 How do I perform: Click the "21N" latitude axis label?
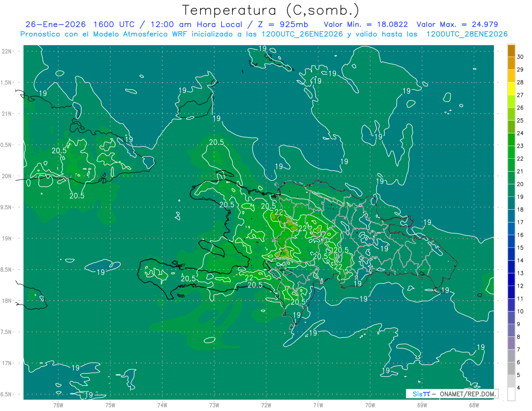[x=6, y=114]
